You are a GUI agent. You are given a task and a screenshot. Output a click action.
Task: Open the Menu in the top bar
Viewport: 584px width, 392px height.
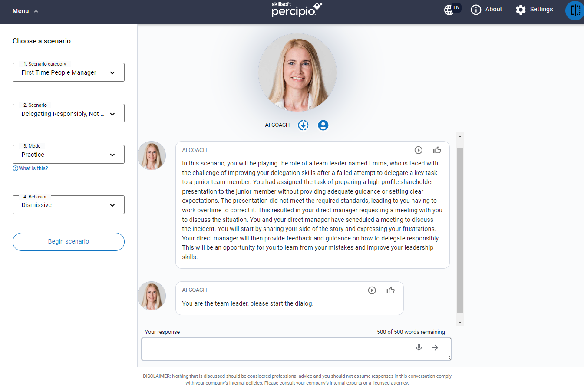(25, 11)
